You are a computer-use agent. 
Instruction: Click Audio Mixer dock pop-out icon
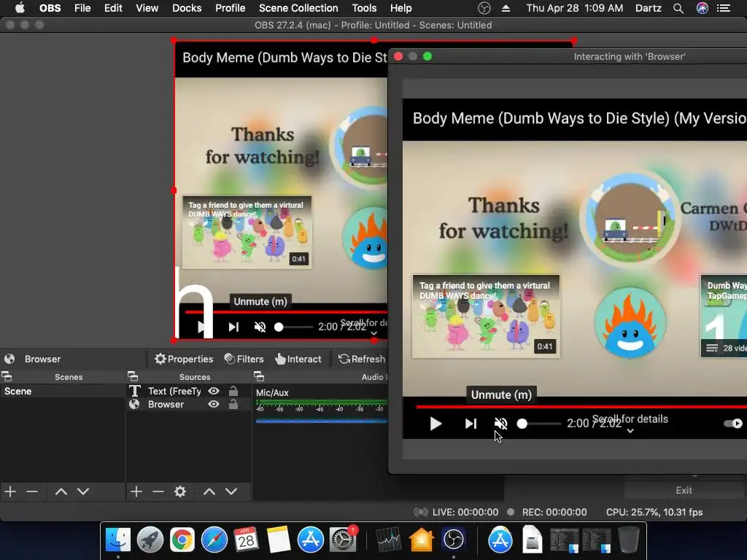(x=259, y=377)
